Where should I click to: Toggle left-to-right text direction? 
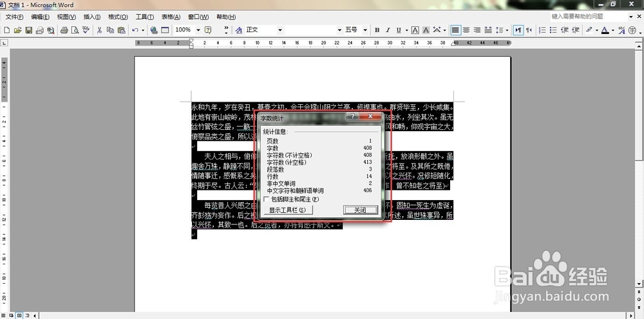click(x=518, y=30)
